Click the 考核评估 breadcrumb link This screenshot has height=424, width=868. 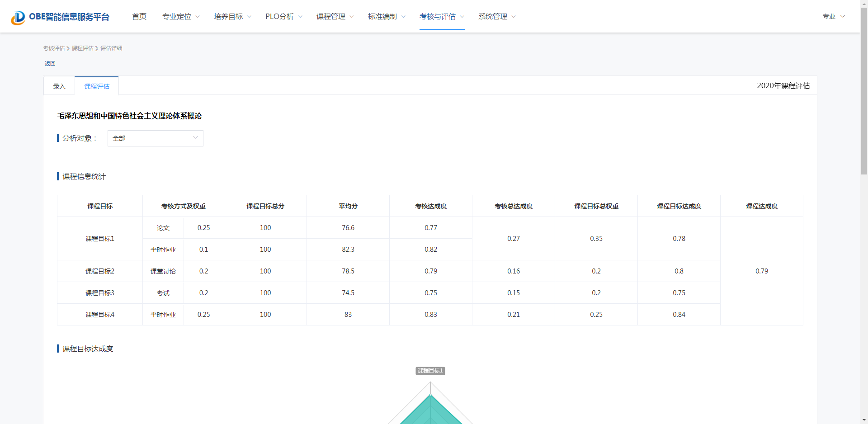[x=54, y=48]
